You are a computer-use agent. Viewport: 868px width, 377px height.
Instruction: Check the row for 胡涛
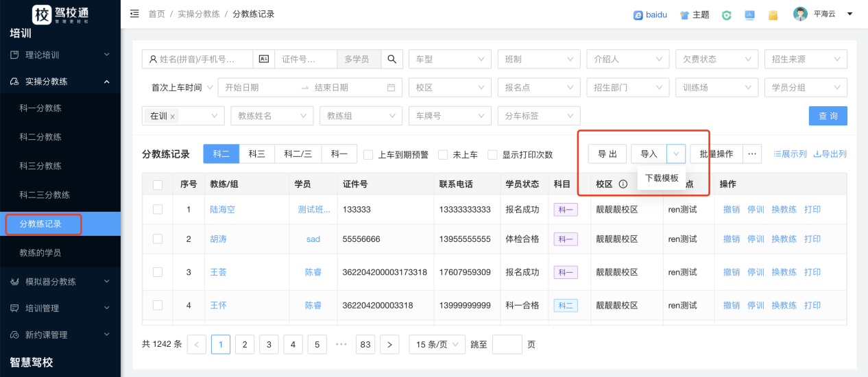pos(158,239)
